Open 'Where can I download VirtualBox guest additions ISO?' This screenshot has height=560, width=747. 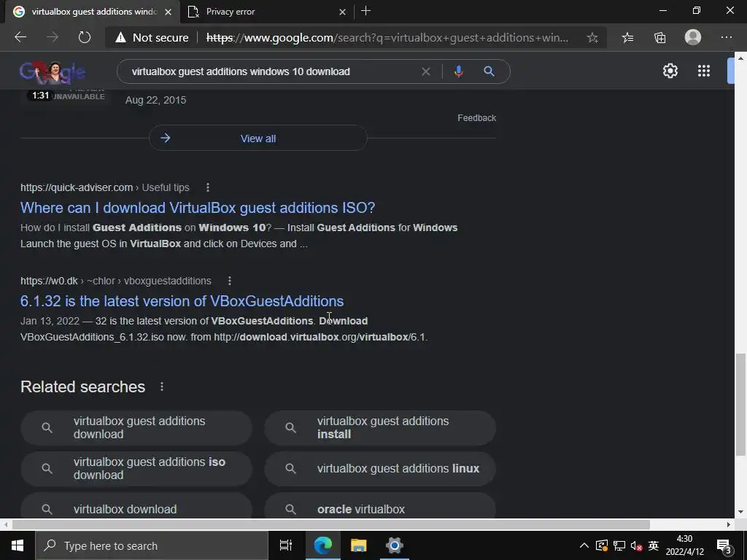pyautogui.click(x=198, y=208)
